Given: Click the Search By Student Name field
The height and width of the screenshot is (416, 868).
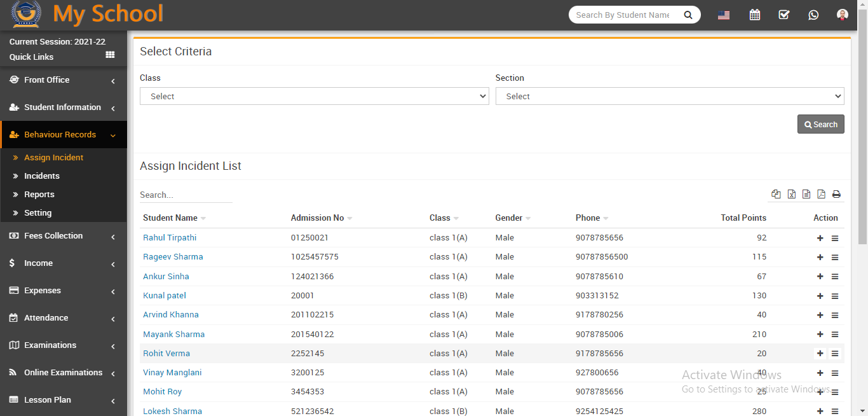Looking at the screenshot, I should (x=623, y=15).
